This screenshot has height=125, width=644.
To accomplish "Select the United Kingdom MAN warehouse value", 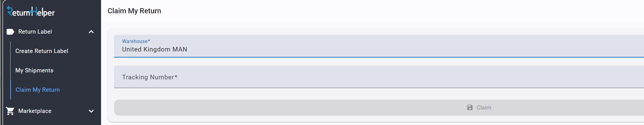I will pyautogui.click(x=154, y=49).
